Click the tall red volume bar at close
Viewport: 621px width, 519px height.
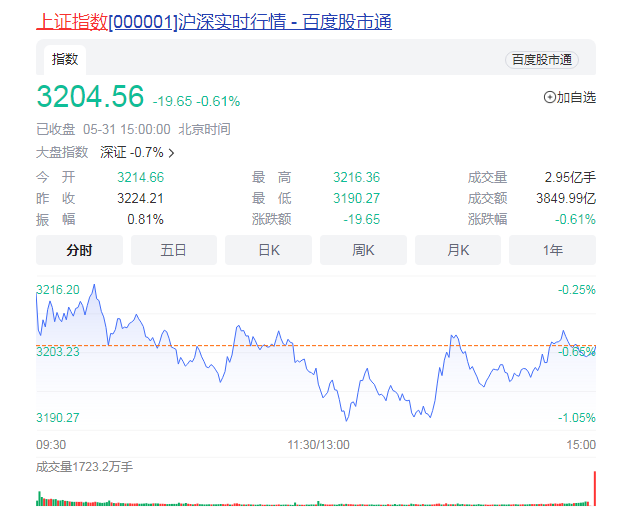pos(594,488)
